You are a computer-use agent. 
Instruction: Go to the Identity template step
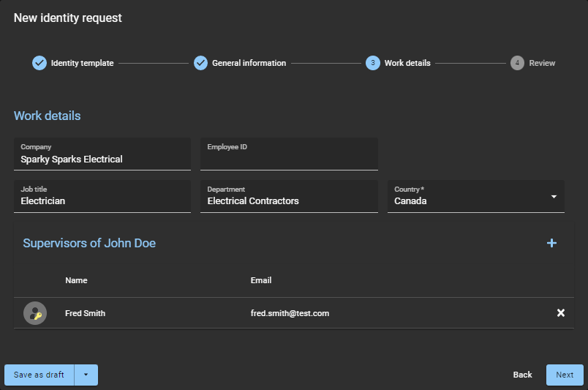[82, 63]
